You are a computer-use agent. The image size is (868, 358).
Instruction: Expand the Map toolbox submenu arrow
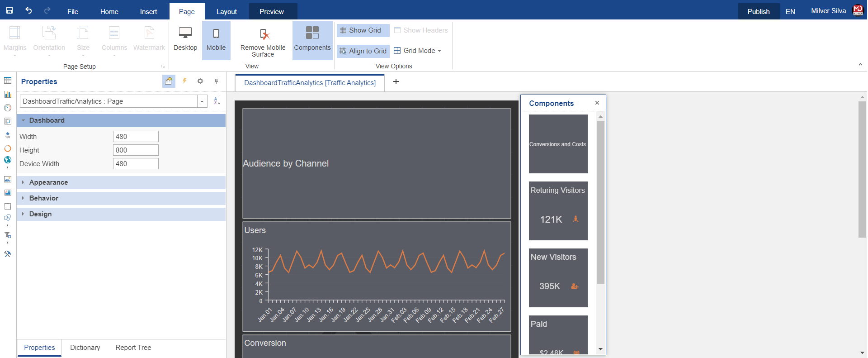click(7, 167)
